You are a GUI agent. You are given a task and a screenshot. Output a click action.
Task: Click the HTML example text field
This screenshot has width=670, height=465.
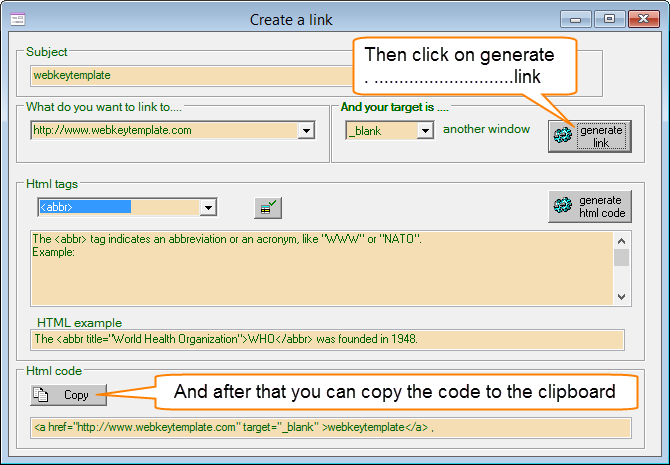tap(327, 339)
